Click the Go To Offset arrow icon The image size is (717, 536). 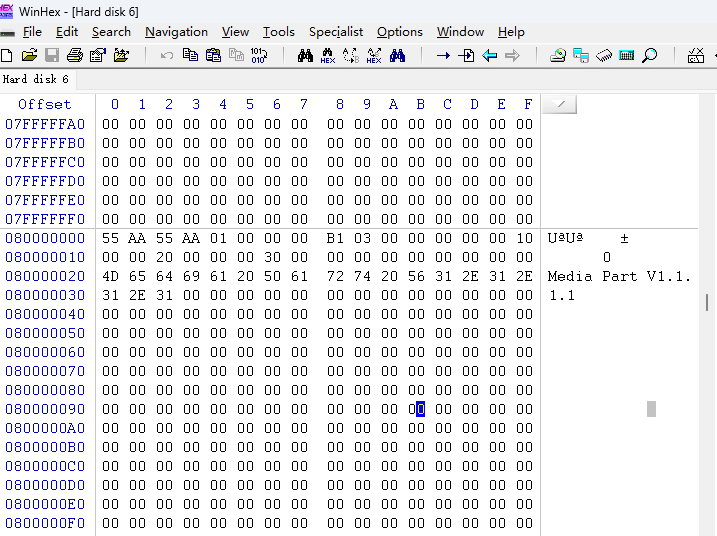coord(443,56)
